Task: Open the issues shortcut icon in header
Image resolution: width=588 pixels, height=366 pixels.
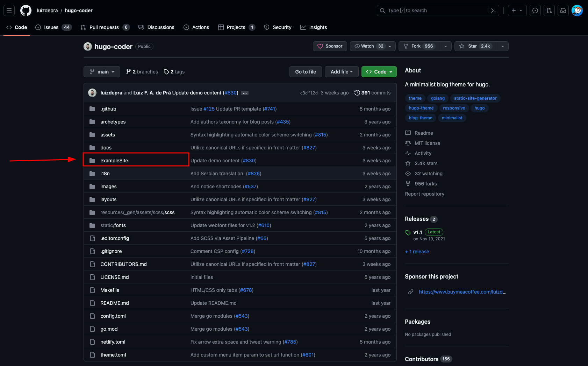Action: pyautogui.click(x=535, y=10)
